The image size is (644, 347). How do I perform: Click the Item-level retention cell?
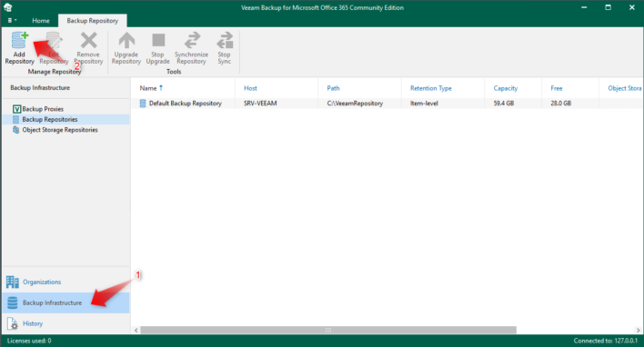[424, 104]
